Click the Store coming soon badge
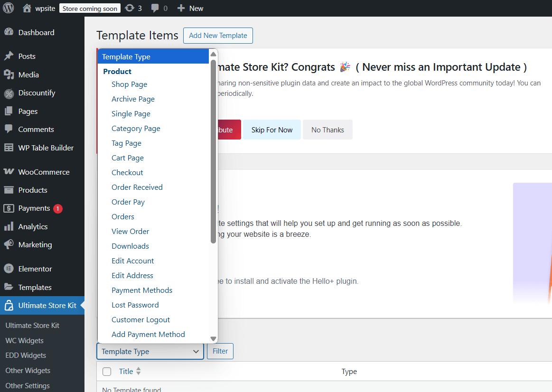Screen dimensions: 552x392 [90, 9]
